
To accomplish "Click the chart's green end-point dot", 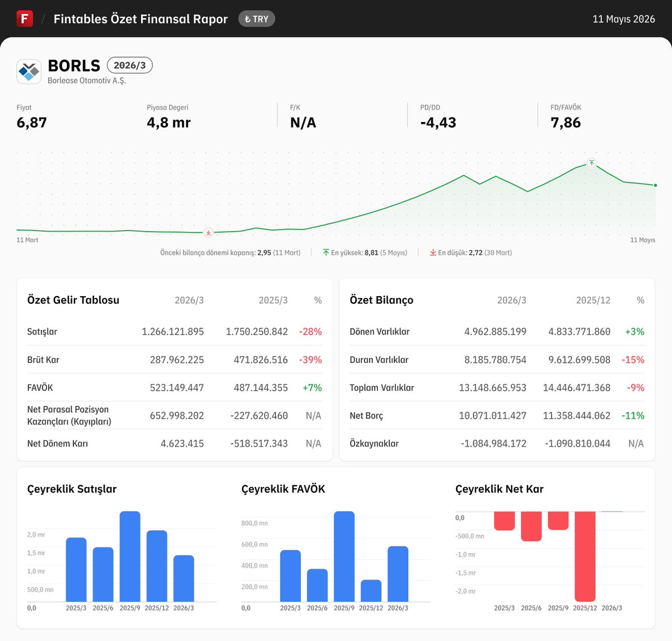I will point(655,185).
